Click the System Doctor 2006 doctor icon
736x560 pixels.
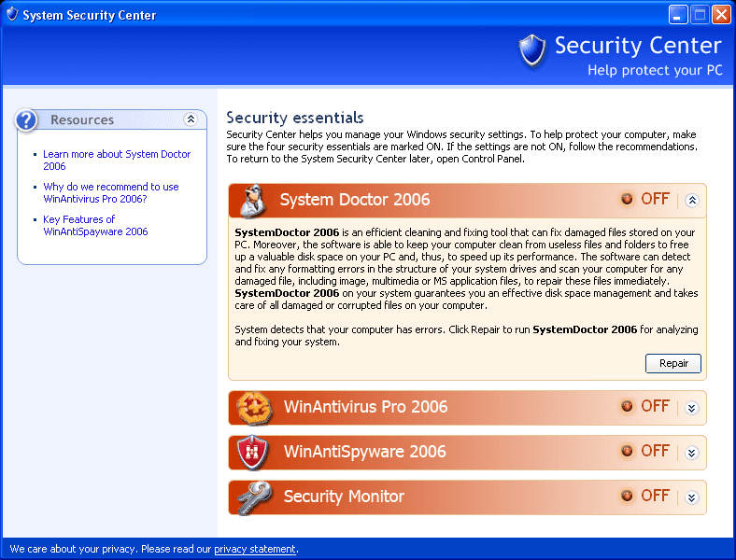pos(252,201)
